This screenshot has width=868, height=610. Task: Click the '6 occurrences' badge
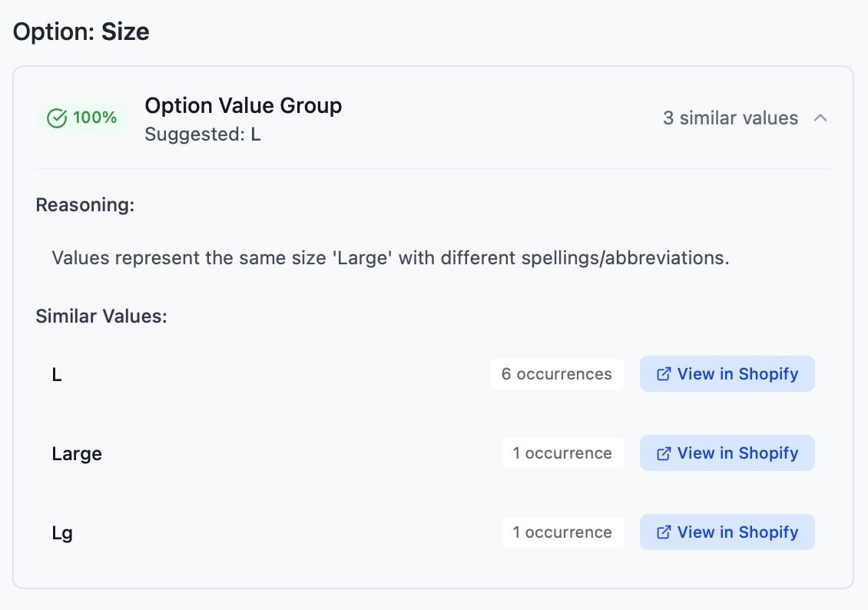click(x=557, y=374)
